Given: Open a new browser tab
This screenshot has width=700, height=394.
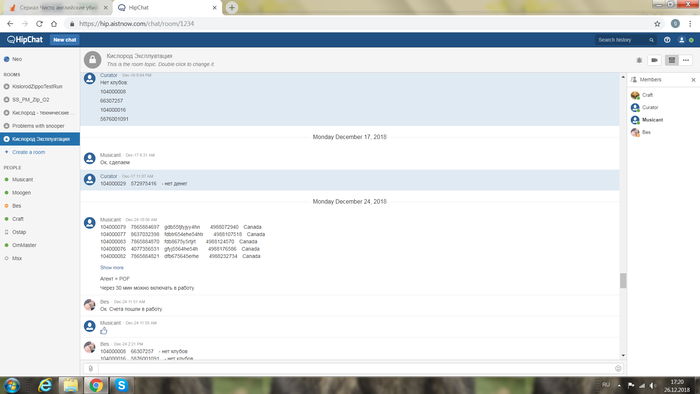Looking at the screenshot, I should pos(232,8).
